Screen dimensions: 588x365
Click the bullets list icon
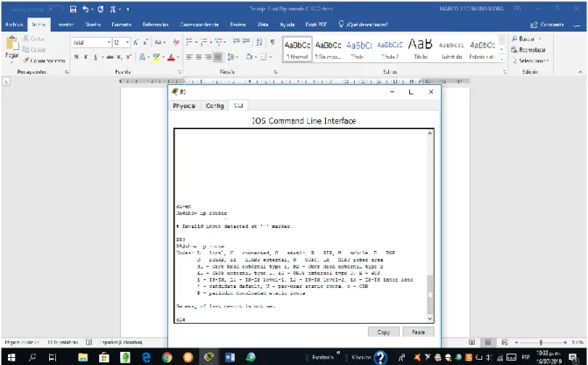191,42
